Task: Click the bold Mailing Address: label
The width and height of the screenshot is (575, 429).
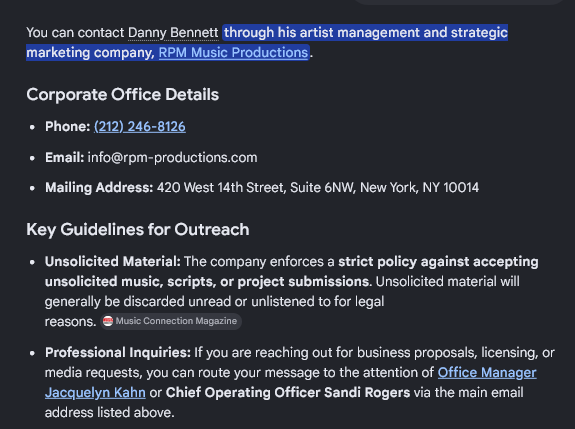Action: point(99,188)
